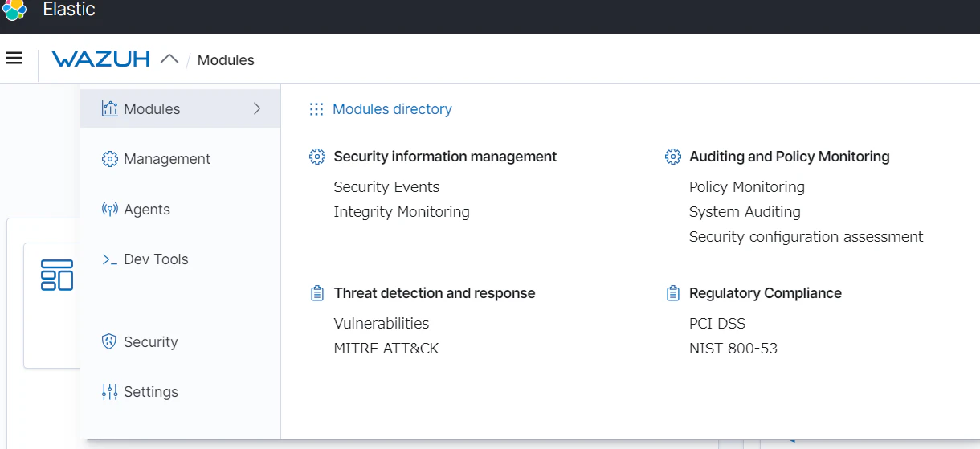The image size is (980, 449).
Task: Click the Settings sliders icon
Action: (x=110, y=392)
